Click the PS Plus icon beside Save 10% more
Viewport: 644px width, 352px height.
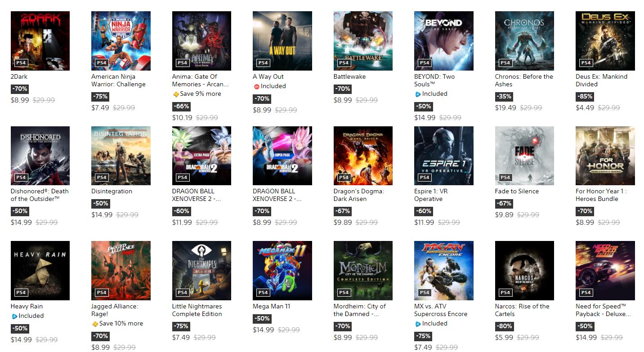pos(95,324)
